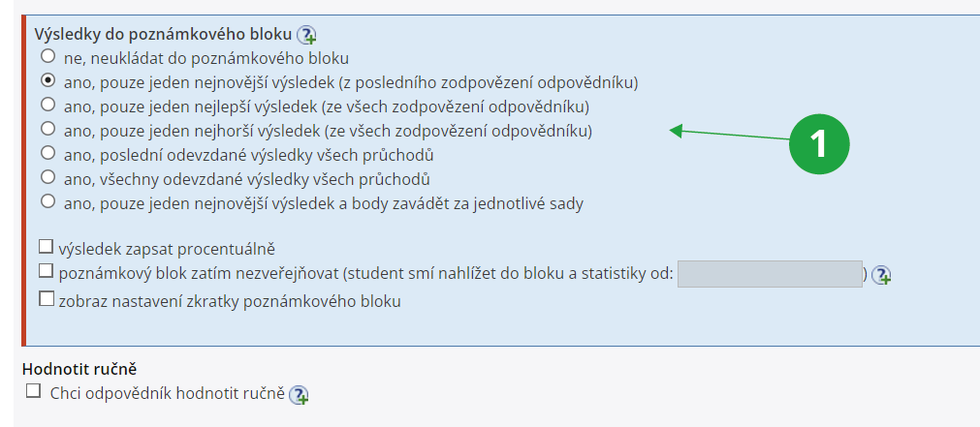This screenshot has height=427, width=980.
Task: Select 'poslední odevzdané výsledky všech průchodů'
Action: click(47, 154)
